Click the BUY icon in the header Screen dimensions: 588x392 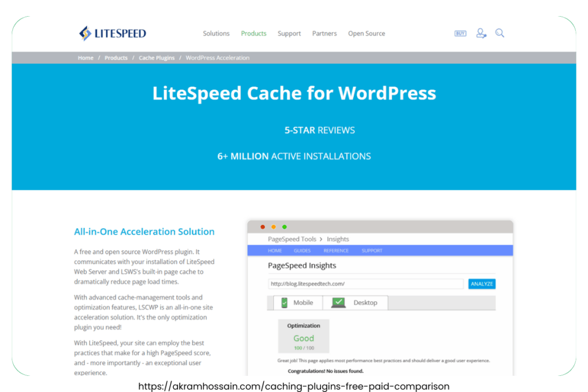(460, 33)
